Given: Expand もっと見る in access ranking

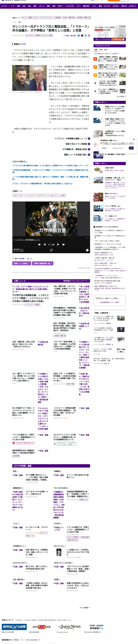Looking at the screenshot, I should point(121,96).
